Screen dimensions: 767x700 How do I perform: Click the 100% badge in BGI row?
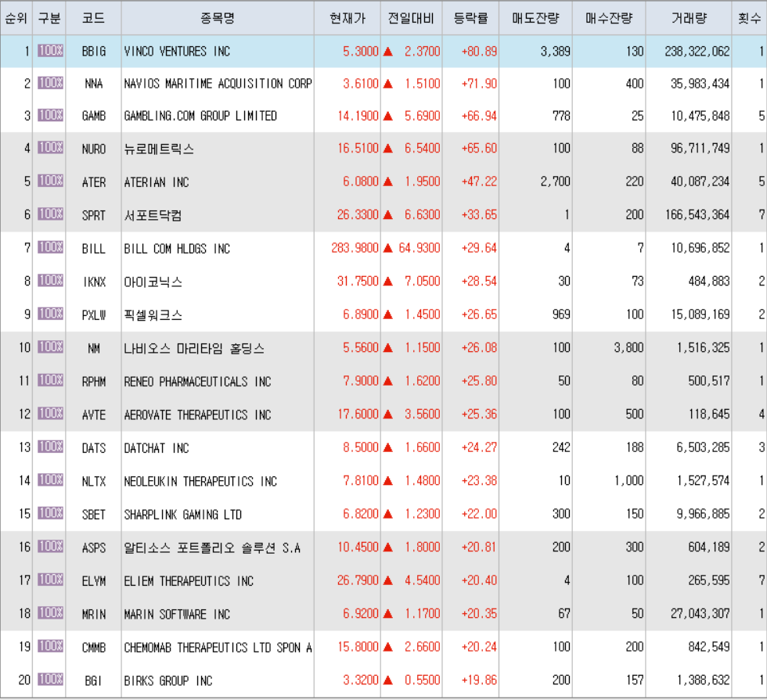(x=50, y=679)
